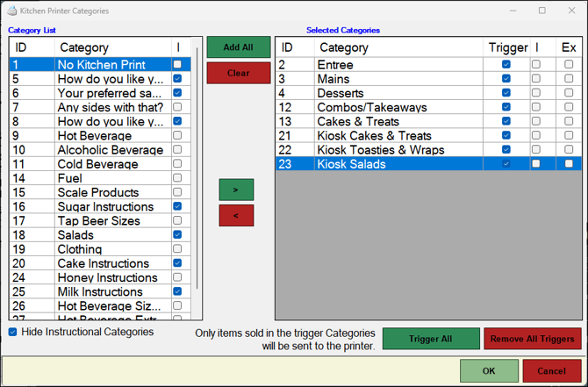Click Trigger column header in Selected Categories

coord(506,47)
